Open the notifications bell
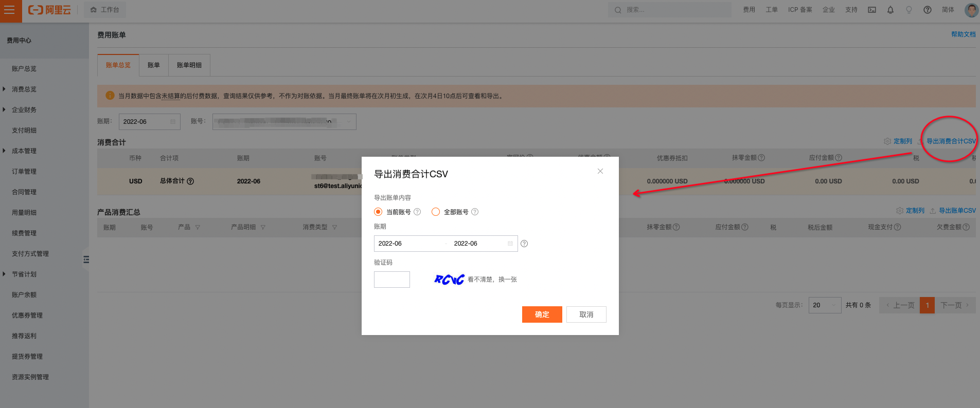The width and height of the screenshot is (980, 408). 890,10
